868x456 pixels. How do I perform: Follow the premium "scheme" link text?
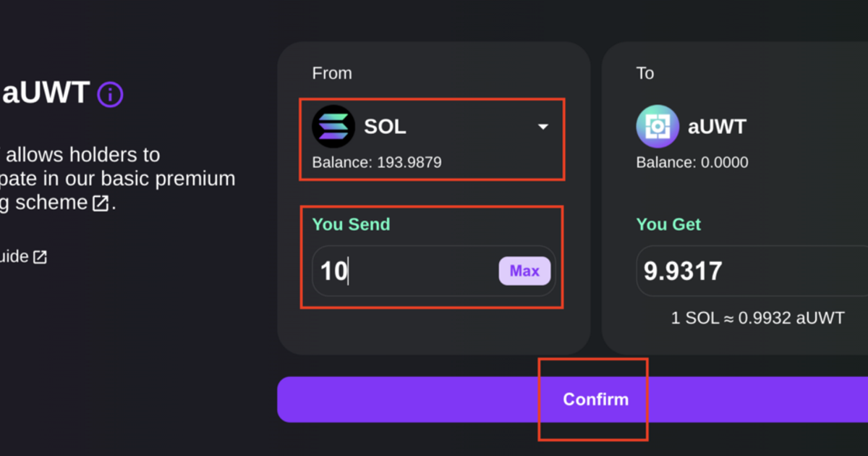[x=51, y=203]
